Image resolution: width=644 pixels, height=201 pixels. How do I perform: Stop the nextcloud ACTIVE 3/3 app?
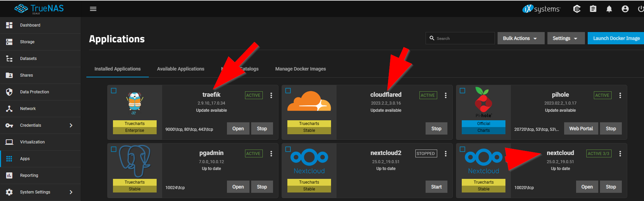tap(611, 187)
